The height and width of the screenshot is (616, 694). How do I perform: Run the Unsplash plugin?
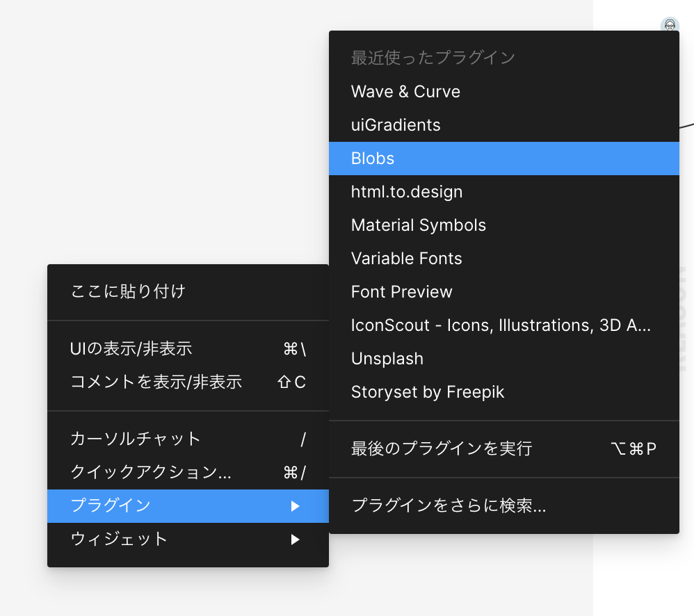point(387,359)
